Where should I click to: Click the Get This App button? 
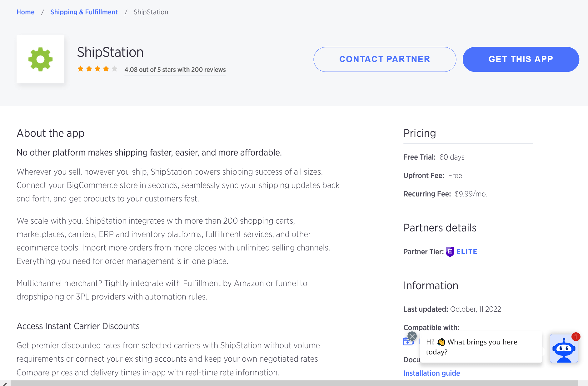tap(521, 59)
